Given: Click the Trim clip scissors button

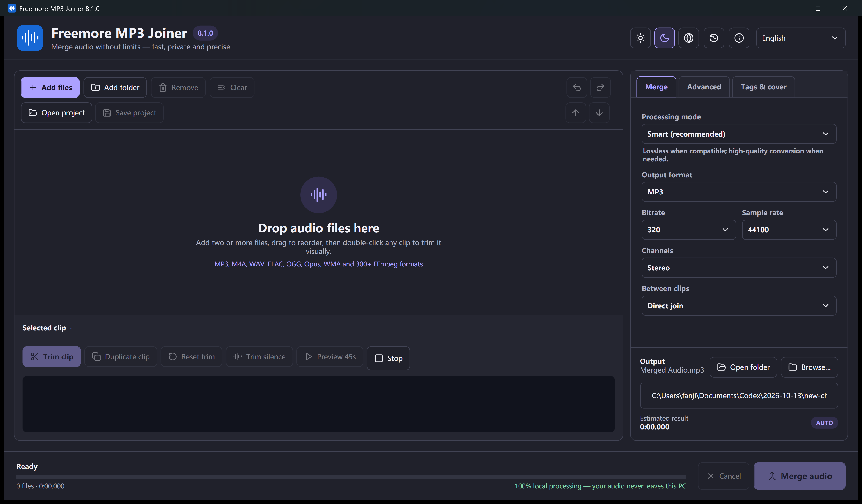Looking at the screenshot, I should coord(52,357).
